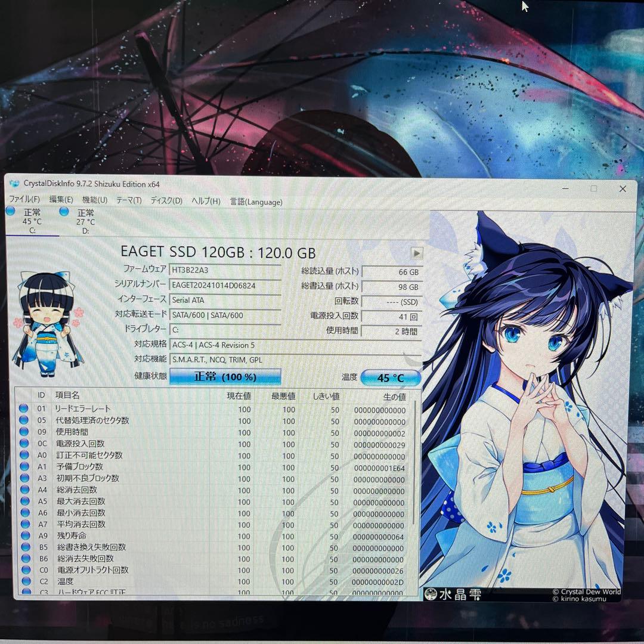This screenshot has height=644, width=644.
Task: Select the 電源オフリトラクト回数 attribute name
Action: click(x=93, y=570)
